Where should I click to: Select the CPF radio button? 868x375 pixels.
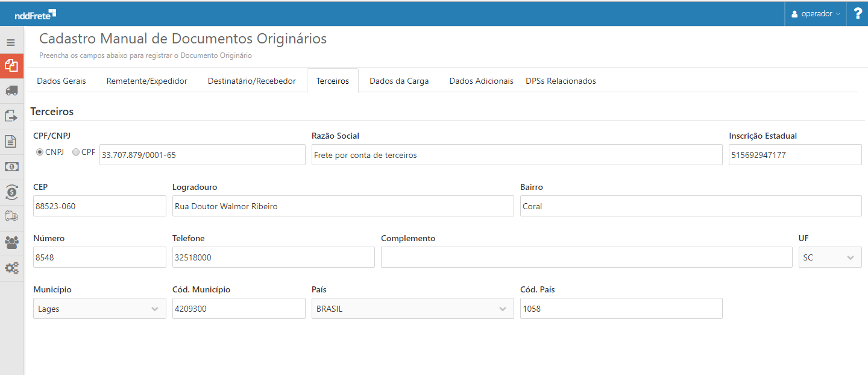76,152
